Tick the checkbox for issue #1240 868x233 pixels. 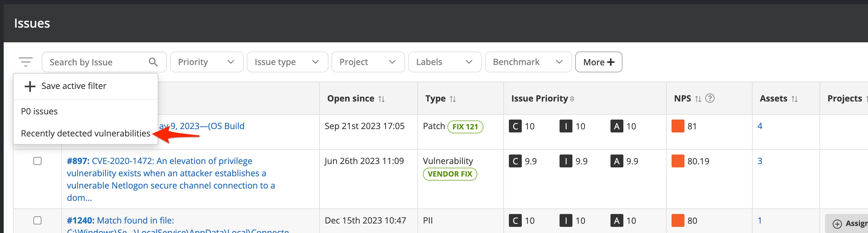click(37, 220)
